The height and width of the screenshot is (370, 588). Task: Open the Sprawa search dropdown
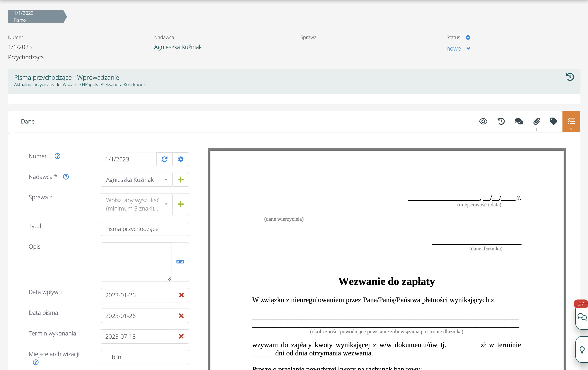click(x=137, y=204)
